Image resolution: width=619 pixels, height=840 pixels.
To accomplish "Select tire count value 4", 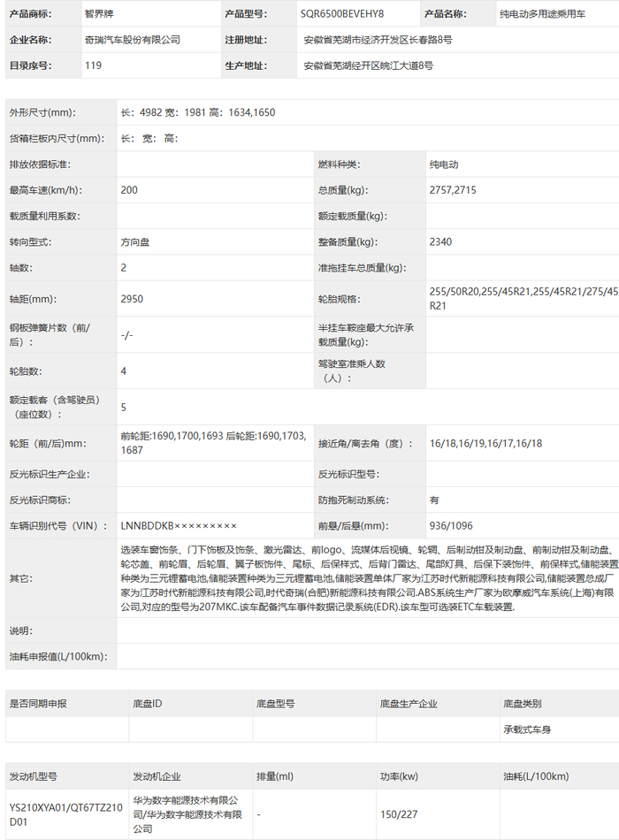I will coord(123,371).
